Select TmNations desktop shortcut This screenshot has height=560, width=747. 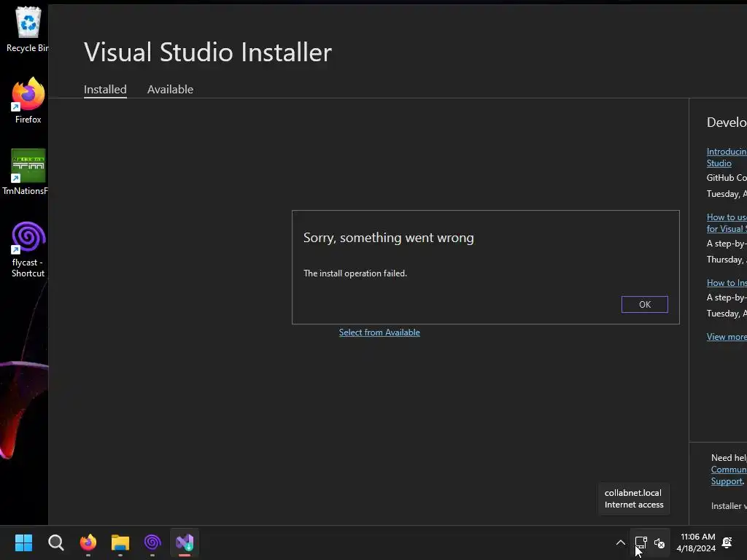26,172
